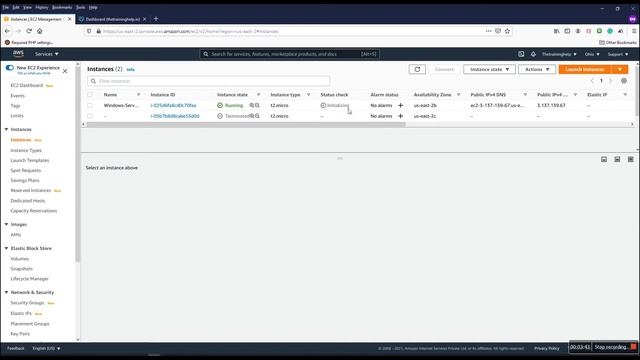Open the Launch instances split arrow
This screenshot has width=640, height=360.
[620, 69]
